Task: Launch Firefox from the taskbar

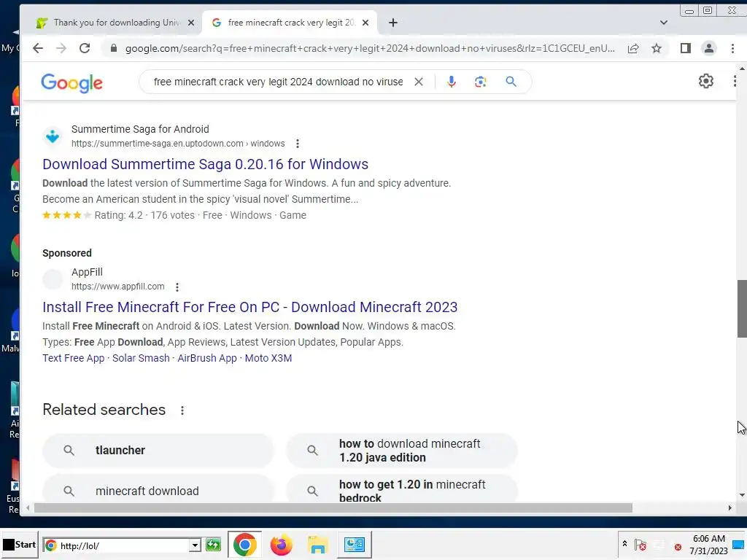Action: point(281,545)
